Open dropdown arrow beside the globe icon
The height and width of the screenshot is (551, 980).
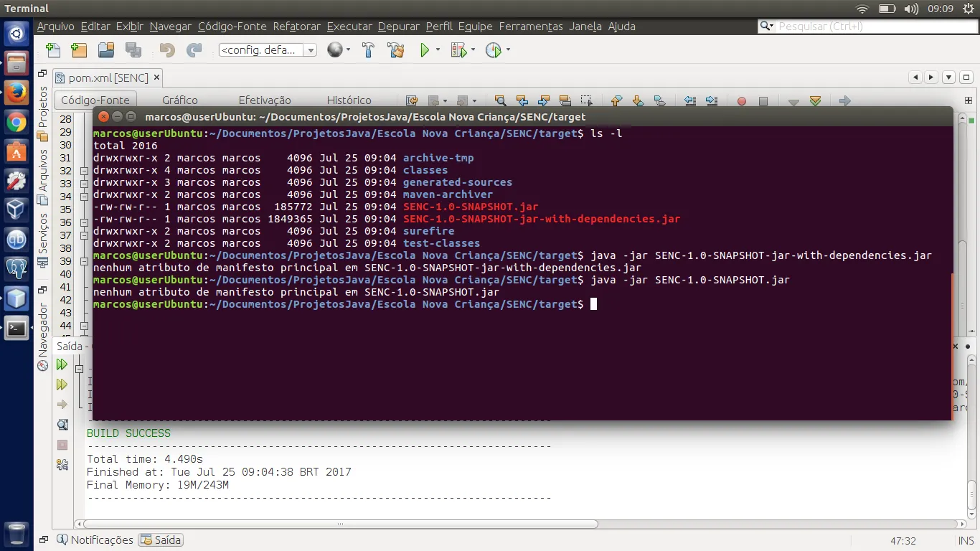(x=349, y=50)
